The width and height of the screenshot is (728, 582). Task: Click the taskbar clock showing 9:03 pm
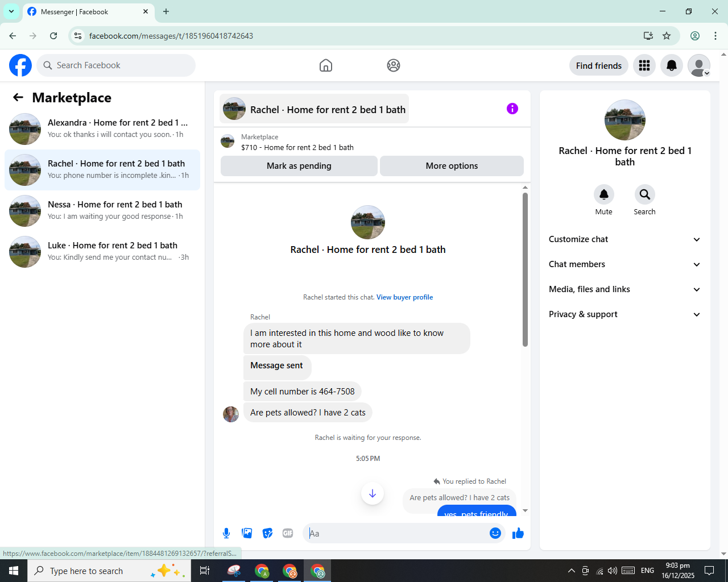pyautogui.click(x=678, y=571)
